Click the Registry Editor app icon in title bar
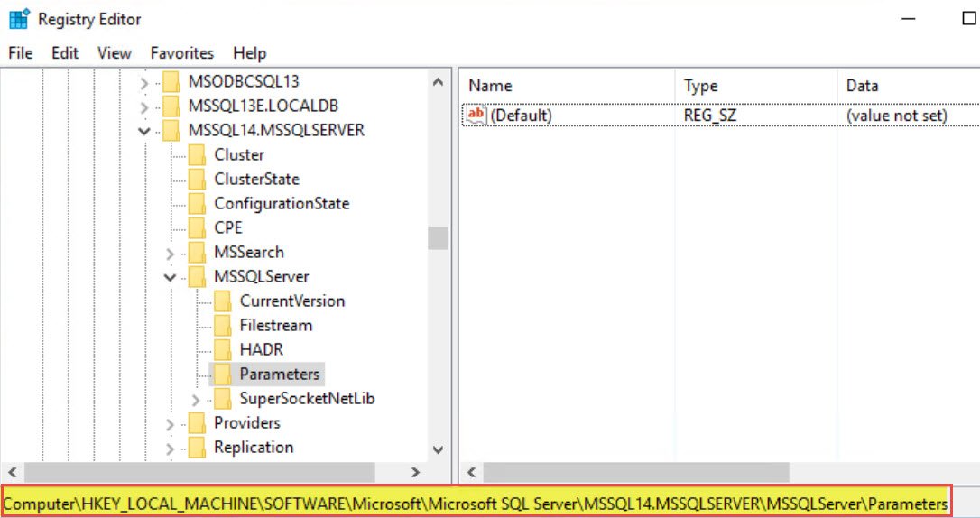Screen dimensions: 980x518 (x=19, y=19)
